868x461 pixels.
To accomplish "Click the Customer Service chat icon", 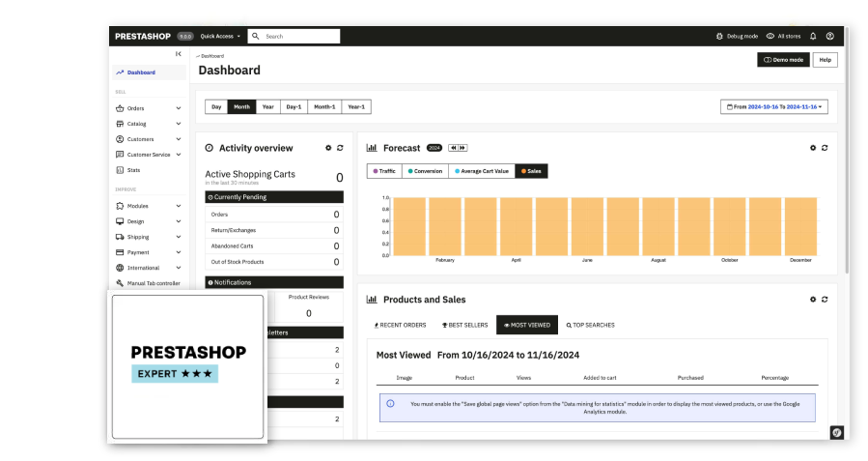I will click(120, 155).
